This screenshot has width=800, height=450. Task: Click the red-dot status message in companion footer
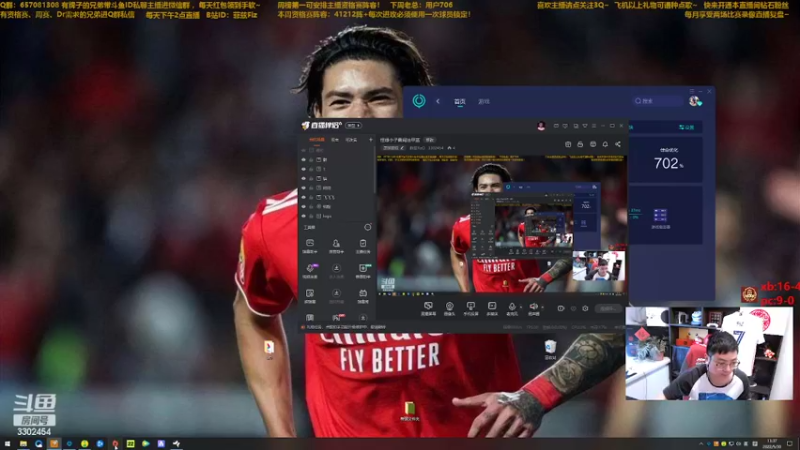point(343,327)
